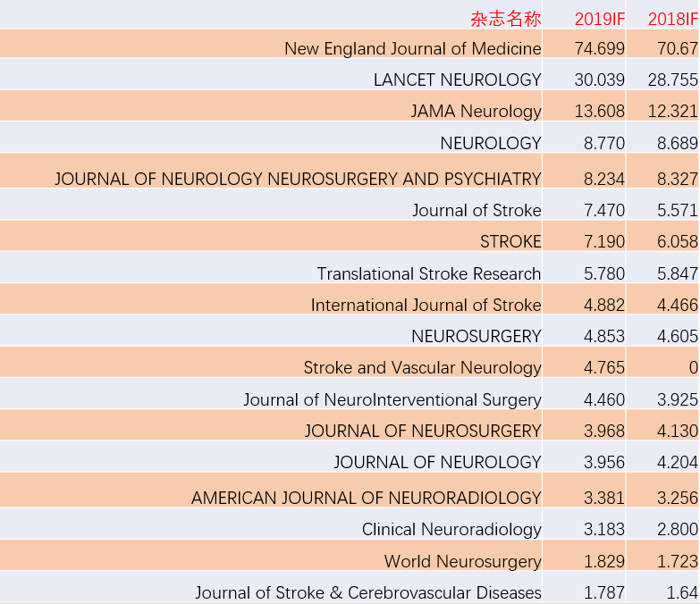Click the 3.925 value
Screen dimensions: 700x604
point(678,399)
